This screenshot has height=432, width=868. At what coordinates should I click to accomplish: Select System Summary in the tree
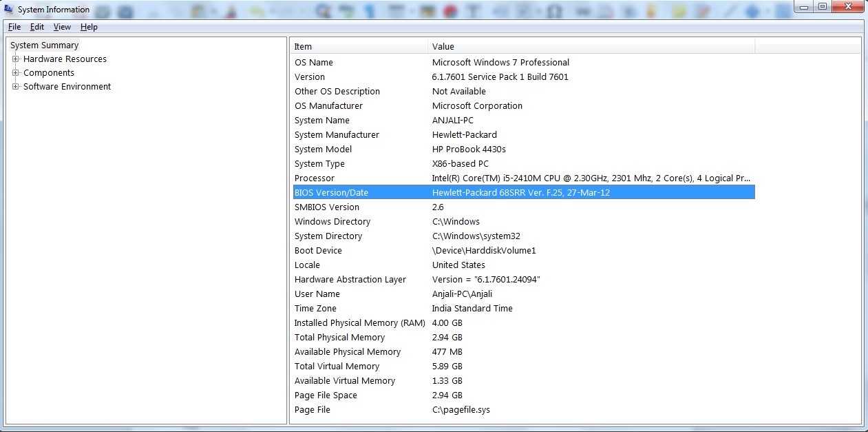pos(45,45)
